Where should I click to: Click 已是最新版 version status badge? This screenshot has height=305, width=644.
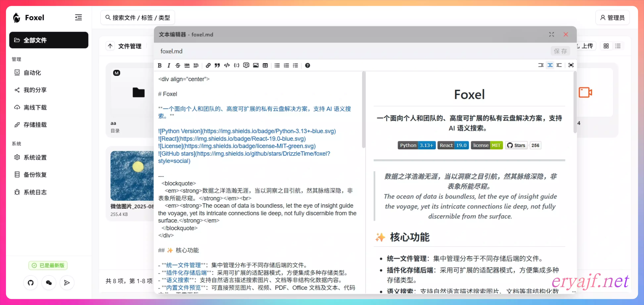click(48, 265)
